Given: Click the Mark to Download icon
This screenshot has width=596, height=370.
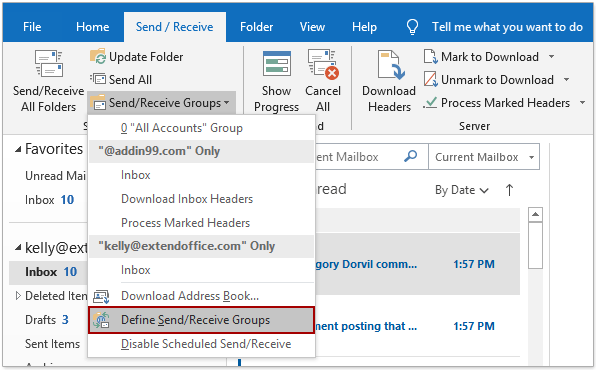Looking at the screenshot, I should click(x=431, y=56).
